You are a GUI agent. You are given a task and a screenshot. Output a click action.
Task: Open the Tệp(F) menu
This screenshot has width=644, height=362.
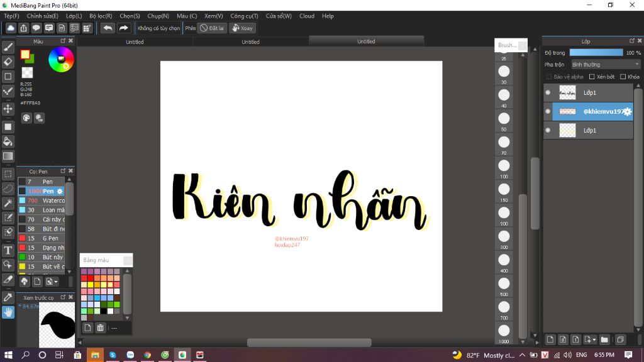pyautogui.click(x=11, y=16)
